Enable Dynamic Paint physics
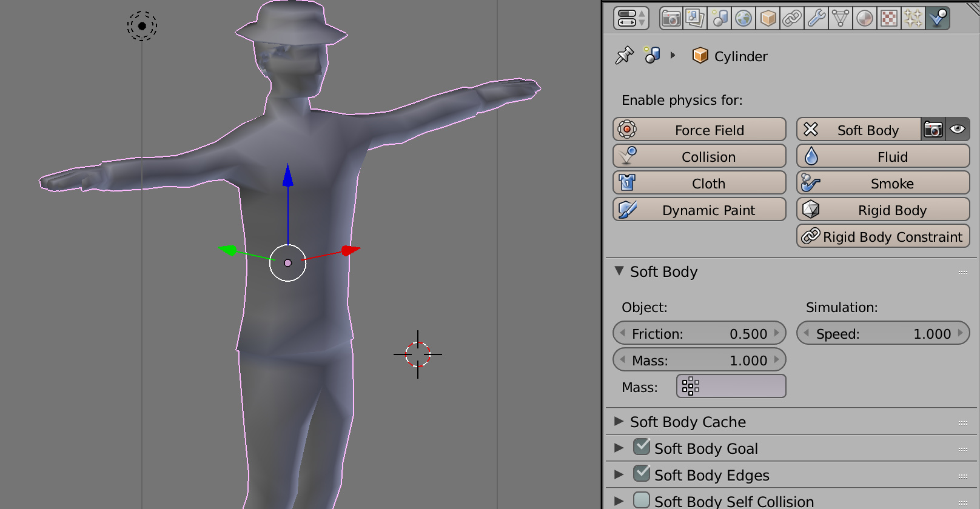The image size is (980, 509). click(x=699, y=210)
